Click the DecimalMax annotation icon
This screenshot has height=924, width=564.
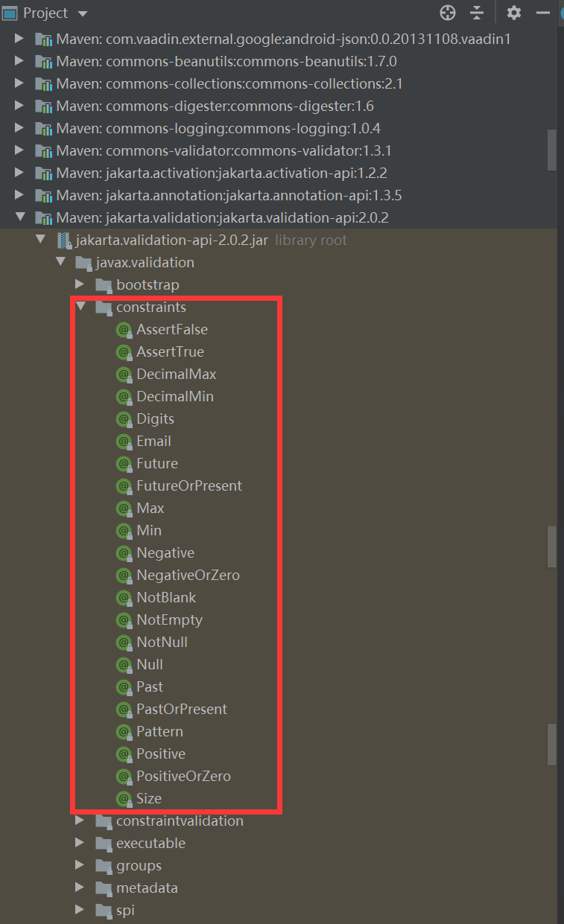124,374
